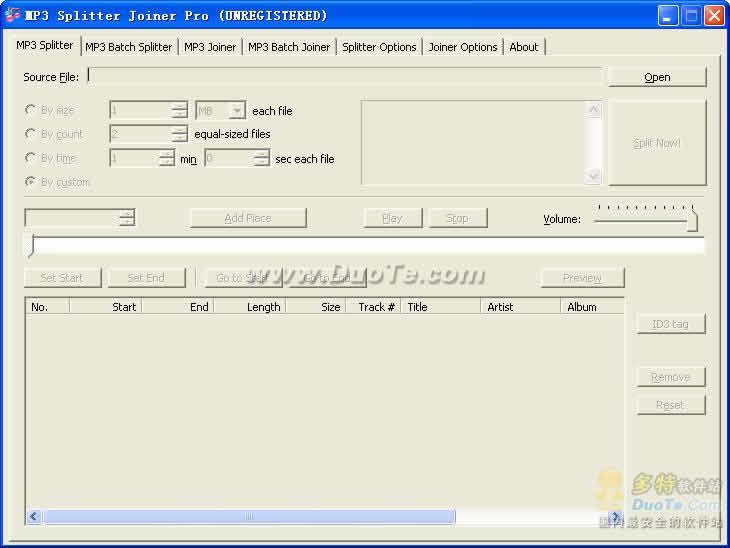Click the seconds value field
This screenshot has height=548, width=730.
229,158
